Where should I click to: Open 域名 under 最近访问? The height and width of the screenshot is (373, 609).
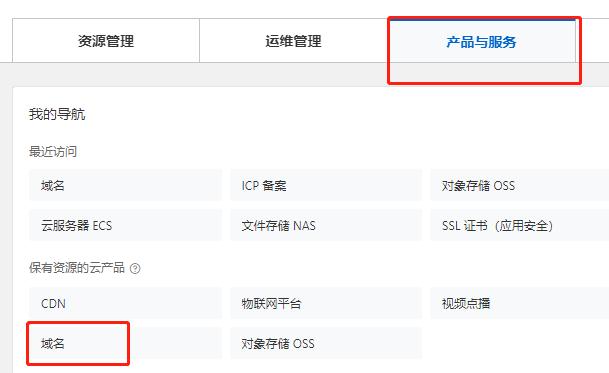click(x=125, y=185)
